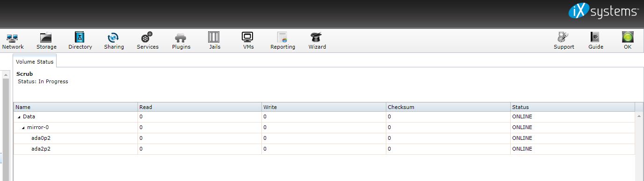Open the Sharing section icon
This screenshot has width=644, height=181.
tap(114, 38)
